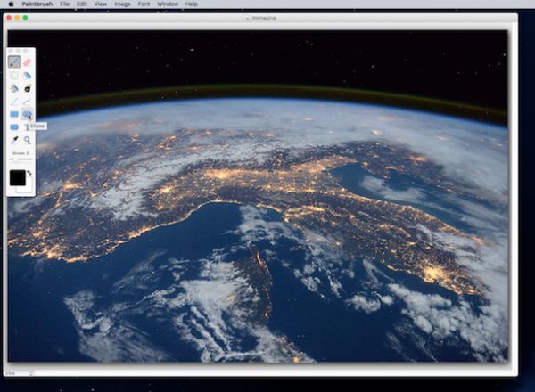Choose the rectangular Selection tool
This screenshot has height=392, width=535.
[x=14, y=76]
